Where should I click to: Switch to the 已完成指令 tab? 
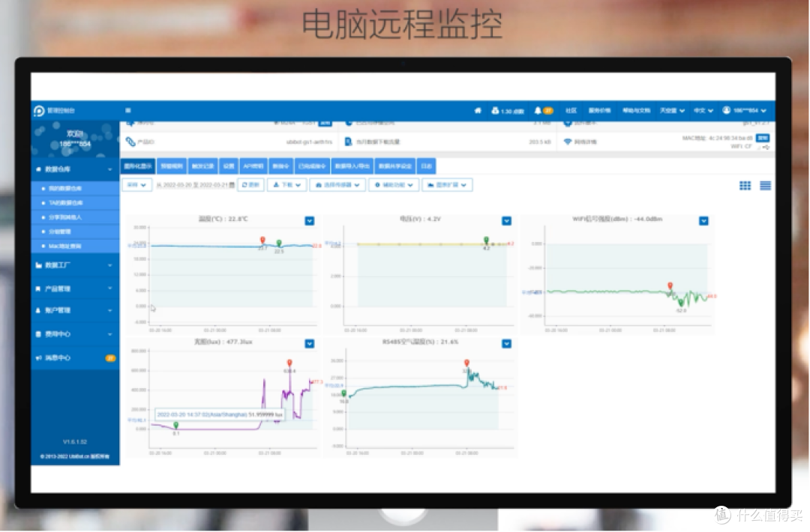(x=312, y=166)
